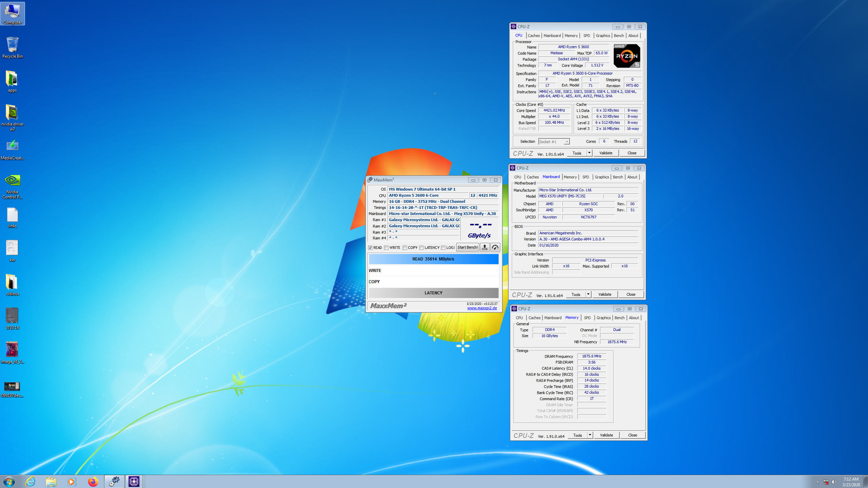This screenshot has width=868, height=488.
Task: Open Bench tab in top CPU-Z window
Action: 619,36
